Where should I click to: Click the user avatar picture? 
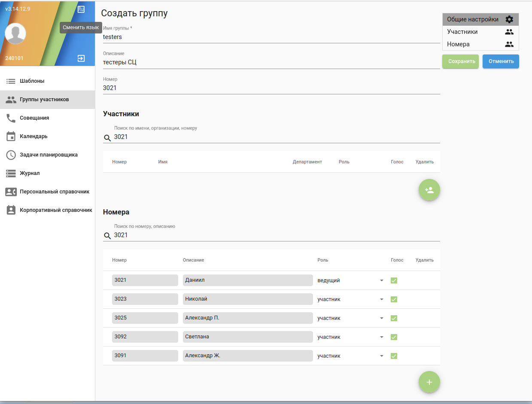click(15, 33)
